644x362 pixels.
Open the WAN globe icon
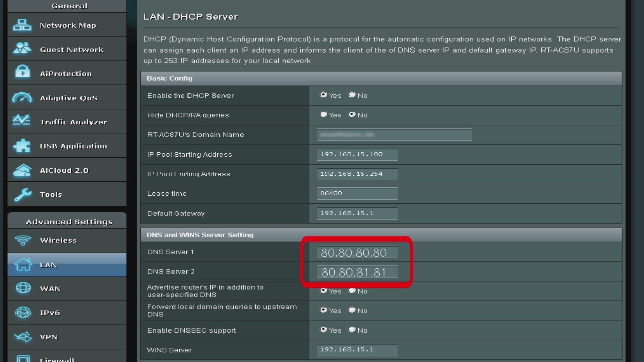[23, 288]
